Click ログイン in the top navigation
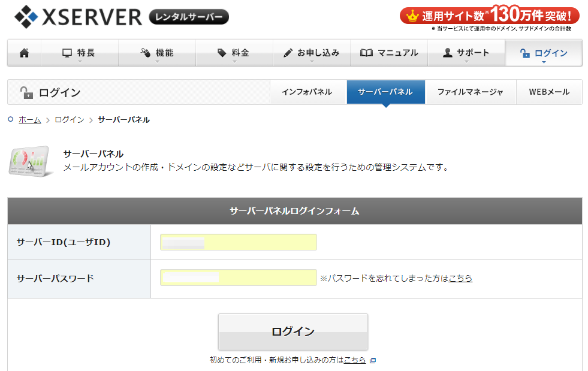The height and width of the screenshot is (371, 588). coord(544,53)
